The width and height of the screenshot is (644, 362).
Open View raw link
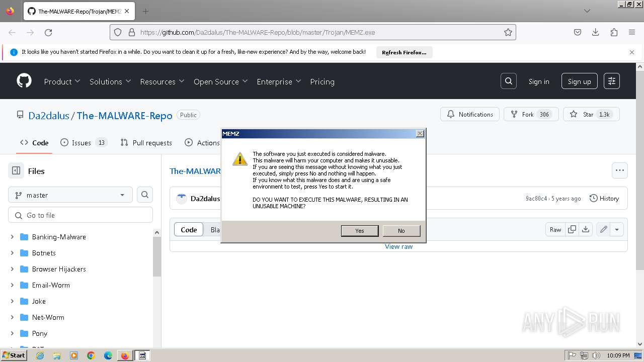click(398, 246)
